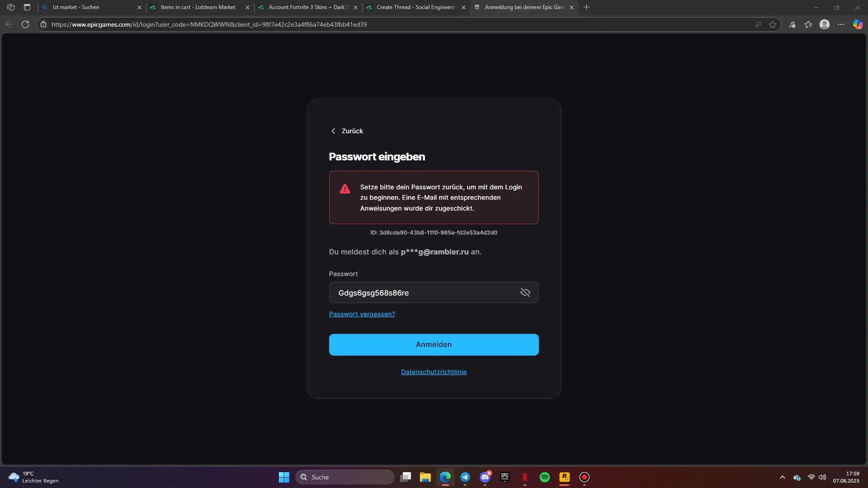Open OneDrive tray icon
The width and height of the screenshot is (868, 488).
pyautogui.click(x=797, y=477)
